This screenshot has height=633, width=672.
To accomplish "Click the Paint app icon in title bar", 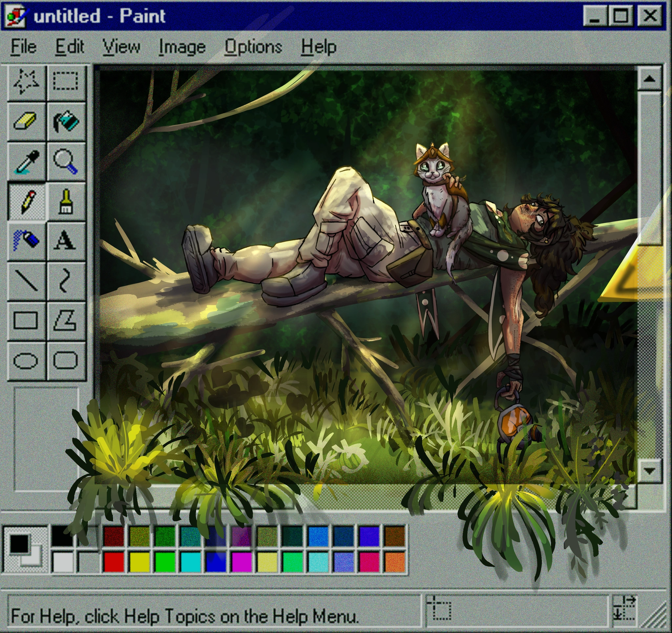I will [x=15, y=17].
